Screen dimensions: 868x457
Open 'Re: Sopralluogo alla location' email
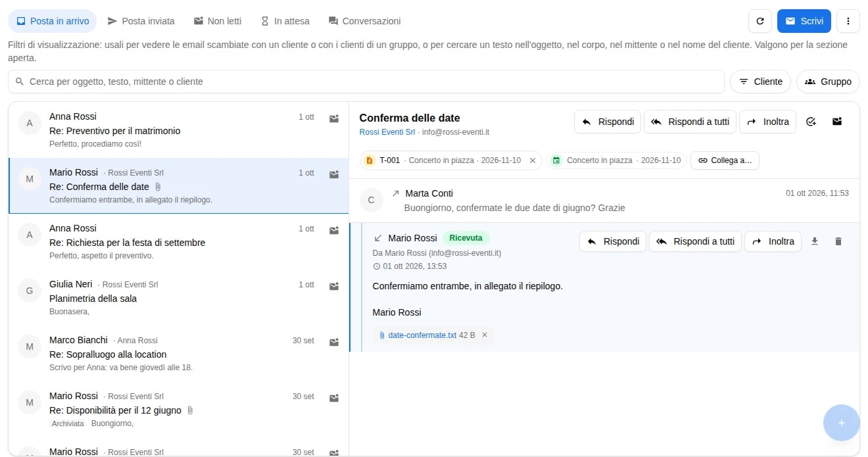click(178, 354)
